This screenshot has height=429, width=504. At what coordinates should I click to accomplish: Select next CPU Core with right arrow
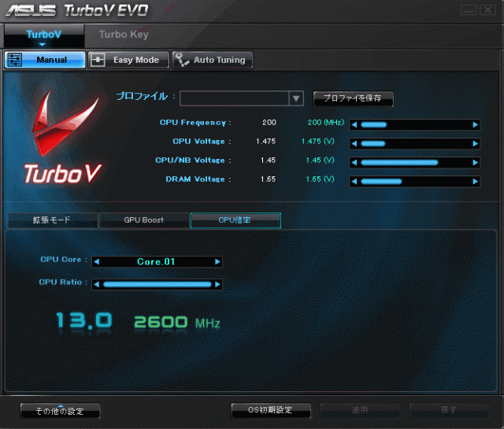217,261
